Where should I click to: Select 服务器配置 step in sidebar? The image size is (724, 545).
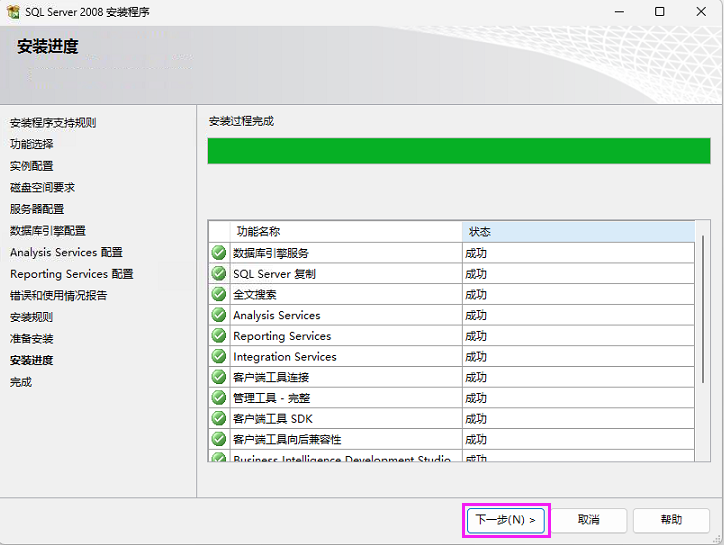(x=37, y=209)
